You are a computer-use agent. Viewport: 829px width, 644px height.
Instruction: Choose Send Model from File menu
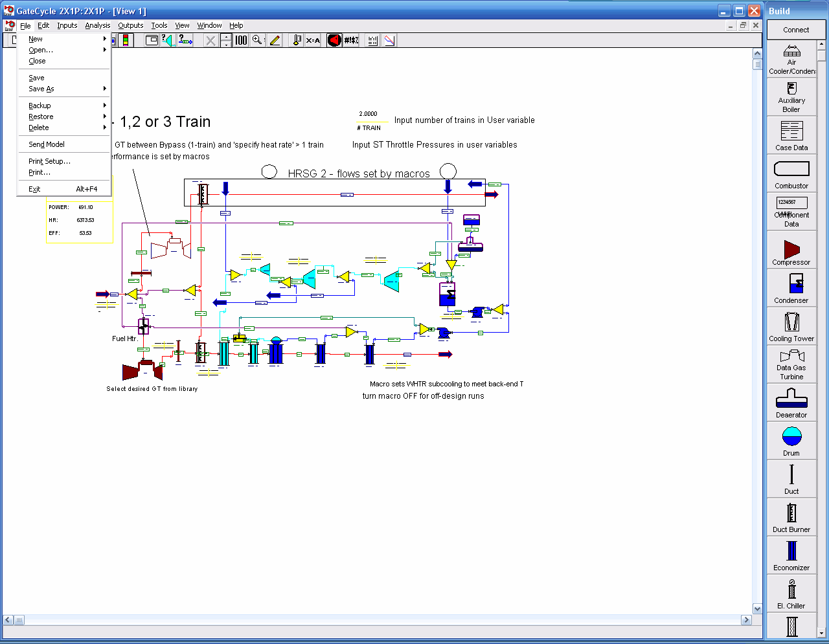click(x=64, y=144)
